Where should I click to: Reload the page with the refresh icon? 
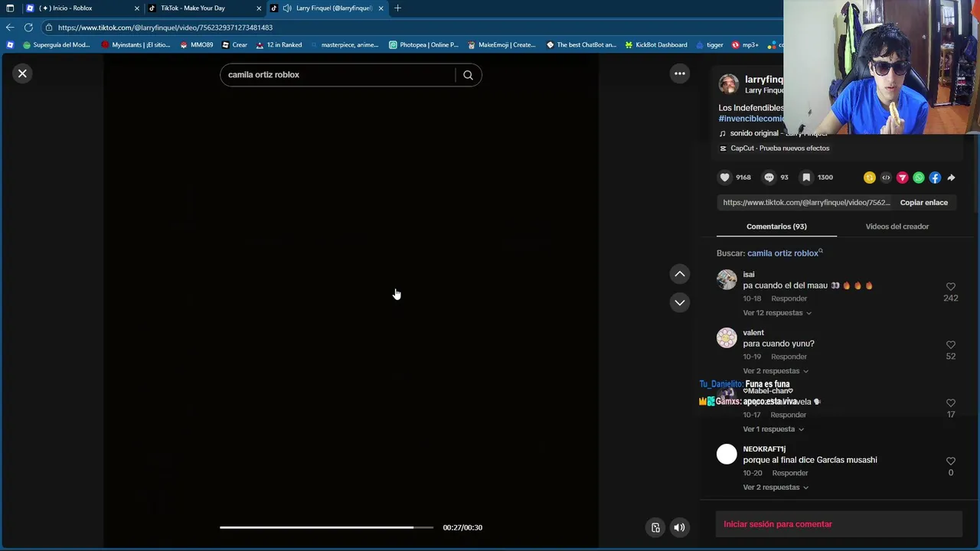[x=28, y=28]
